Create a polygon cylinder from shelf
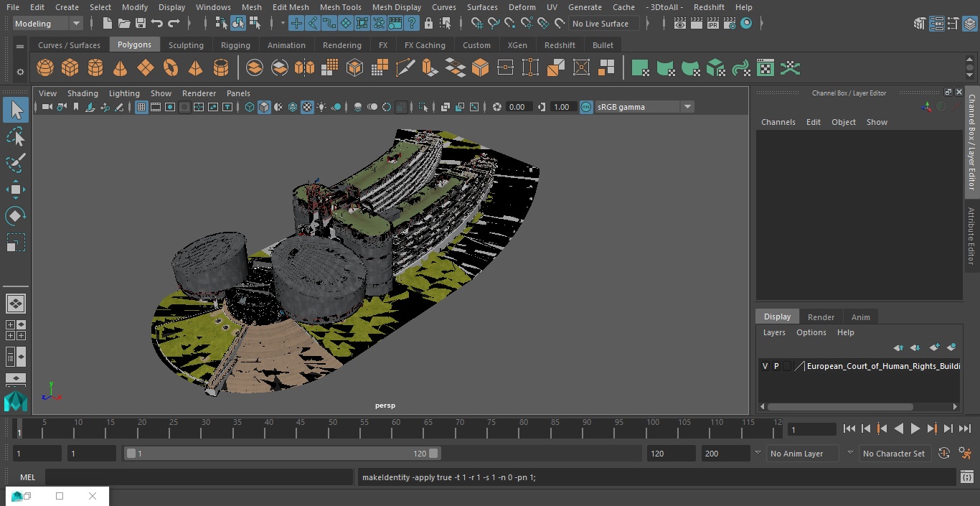Viewport: 980px width, 506px height. click(95, 68)
